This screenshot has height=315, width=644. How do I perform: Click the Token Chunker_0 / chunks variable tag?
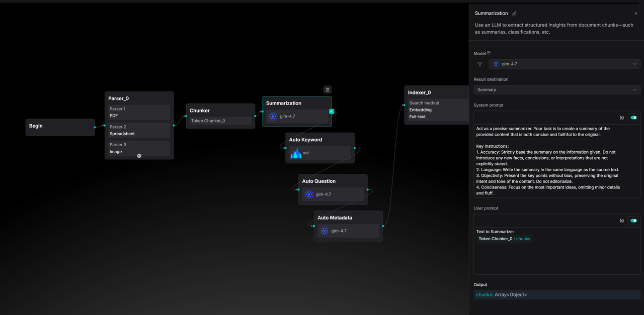(x=504, y=239)
